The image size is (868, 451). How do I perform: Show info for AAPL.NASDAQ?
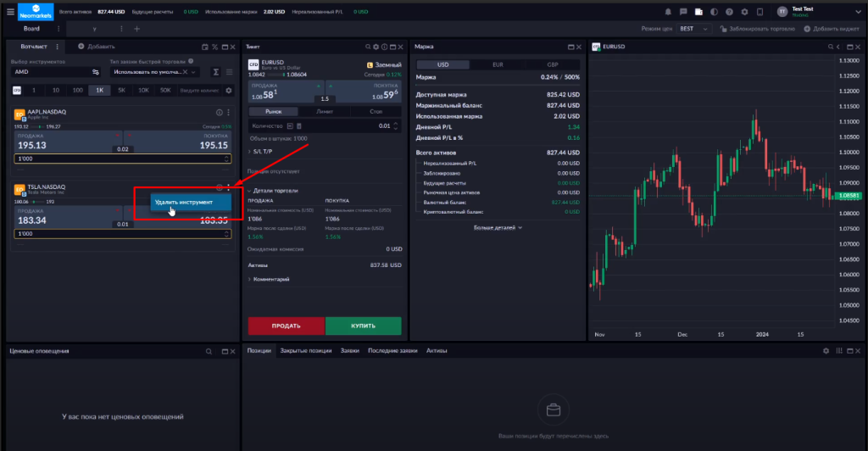point(220,113)
